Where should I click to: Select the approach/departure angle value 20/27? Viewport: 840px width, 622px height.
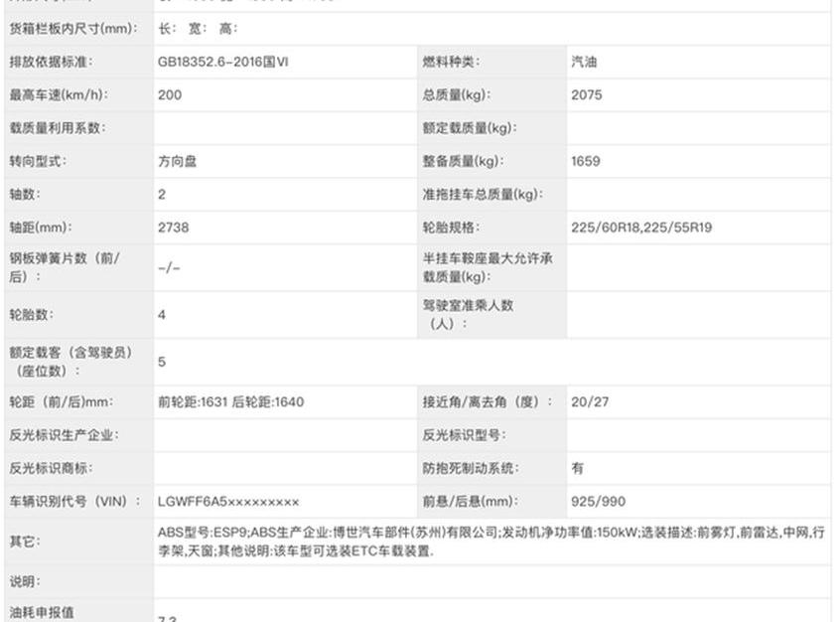pos(590,401)
